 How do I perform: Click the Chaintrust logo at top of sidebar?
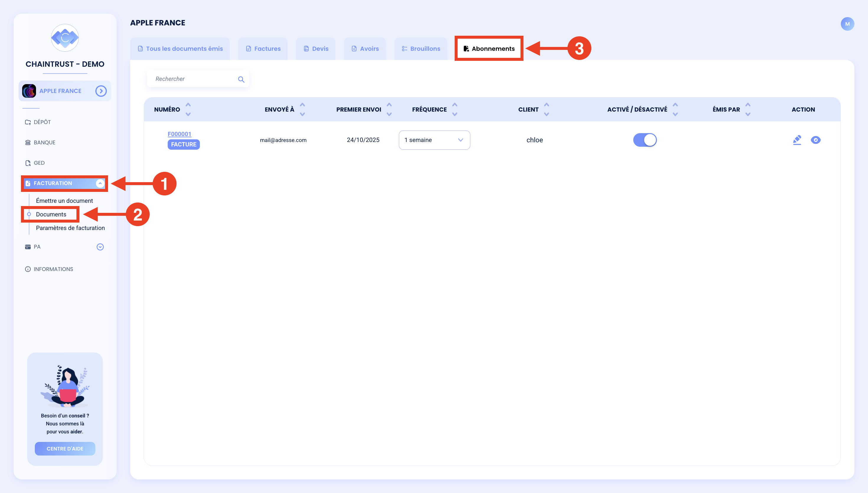click(x=65, y=37)
